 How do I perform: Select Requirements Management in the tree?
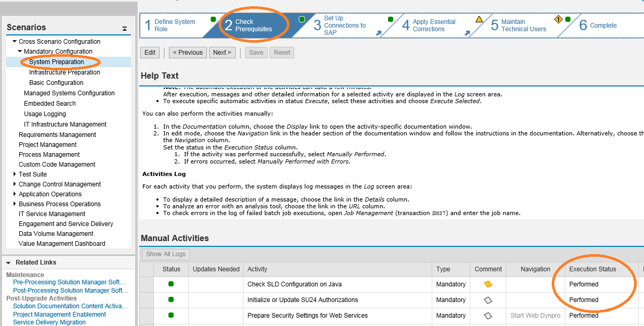click(x=57, y=135)
